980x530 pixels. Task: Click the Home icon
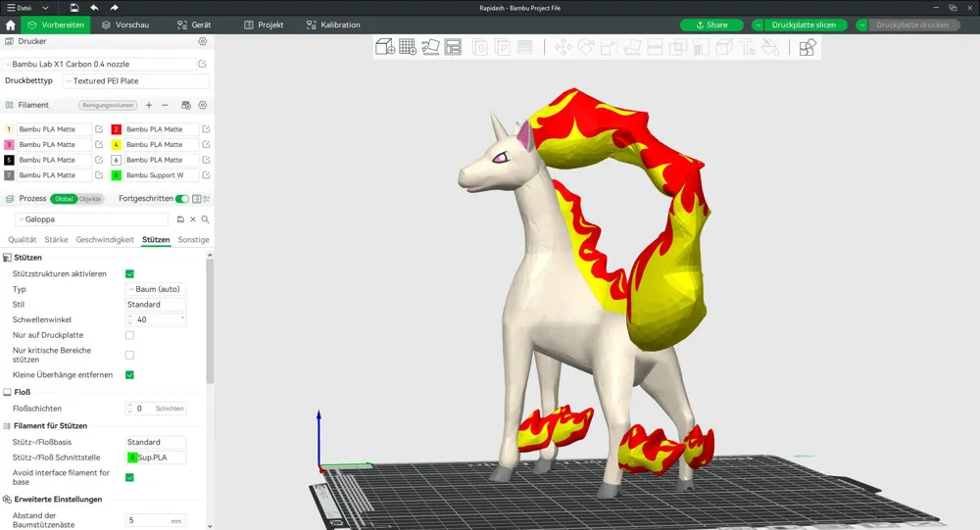[x=10, y=25]
